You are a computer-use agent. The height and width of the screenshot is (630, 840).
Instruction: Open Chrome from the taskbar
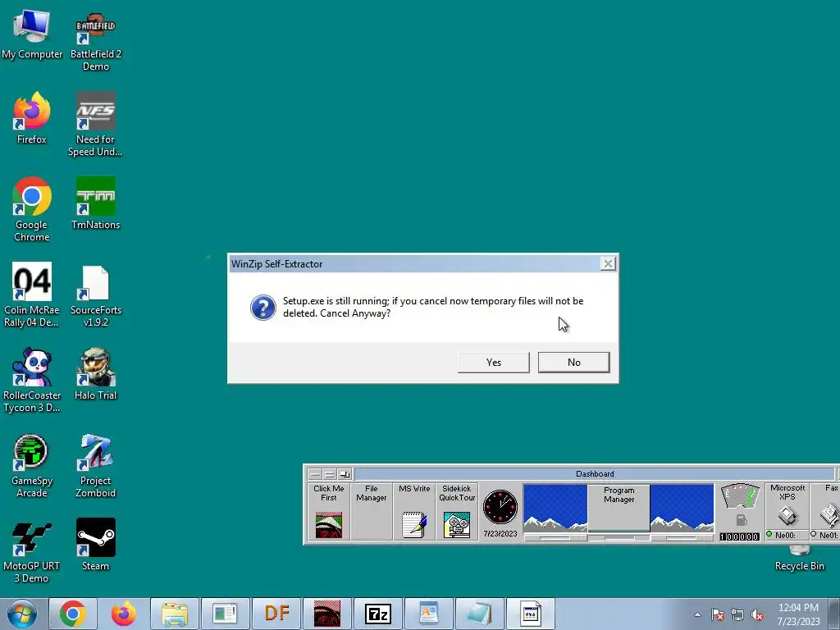(73, 614)
